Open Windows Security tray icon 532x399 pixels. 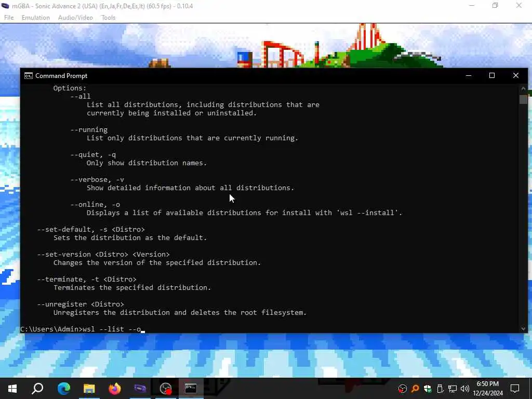coord(428,389)
